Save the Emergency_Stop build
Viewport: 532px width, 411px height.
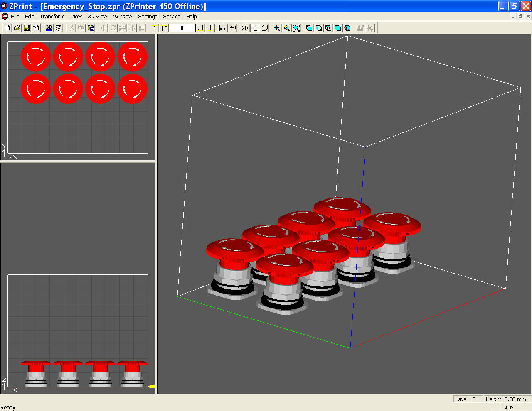click(27, 28)
